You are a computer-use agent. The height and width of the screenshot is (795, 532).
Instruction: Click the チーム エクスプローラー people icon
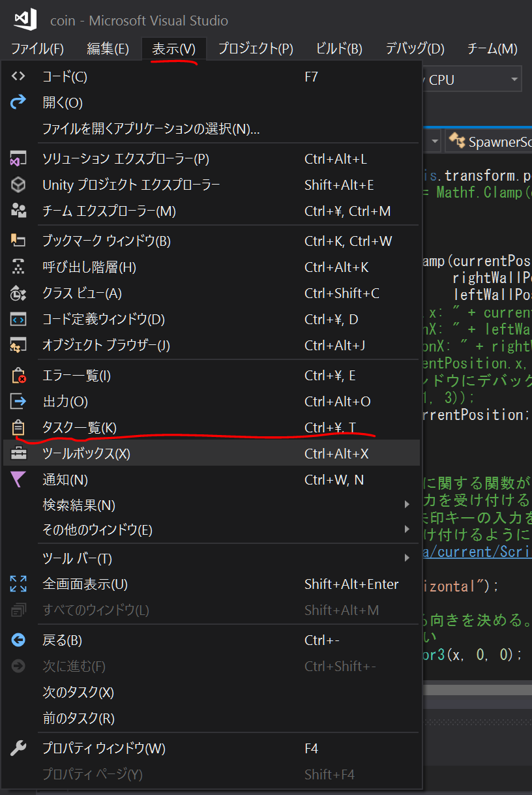18,211
